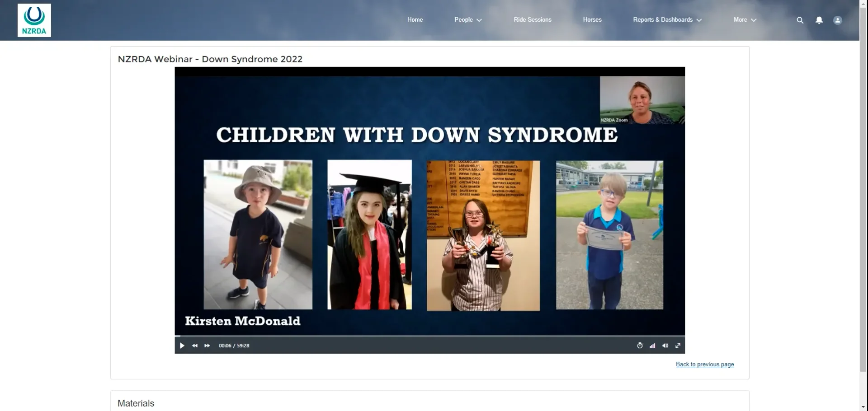Viewport: 868px width, 411px height.
Task: Open Ride Sessions page
Action: (x=533, y=20)
